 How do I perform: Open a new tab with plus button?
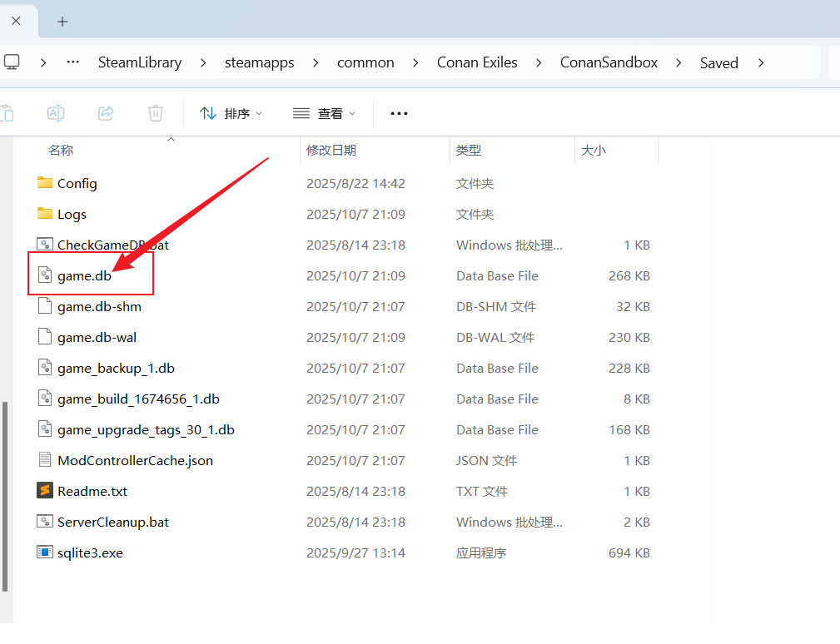(x=62, y=22)
